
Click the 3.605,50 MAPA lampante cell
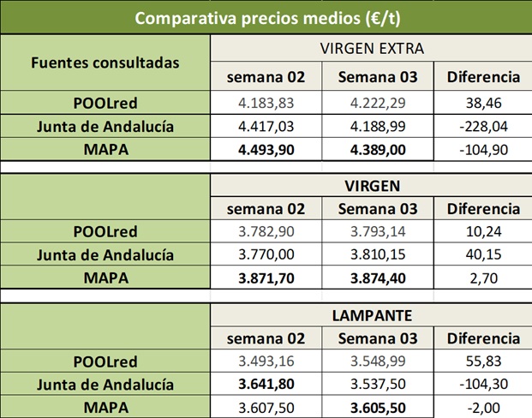point(377,406)
